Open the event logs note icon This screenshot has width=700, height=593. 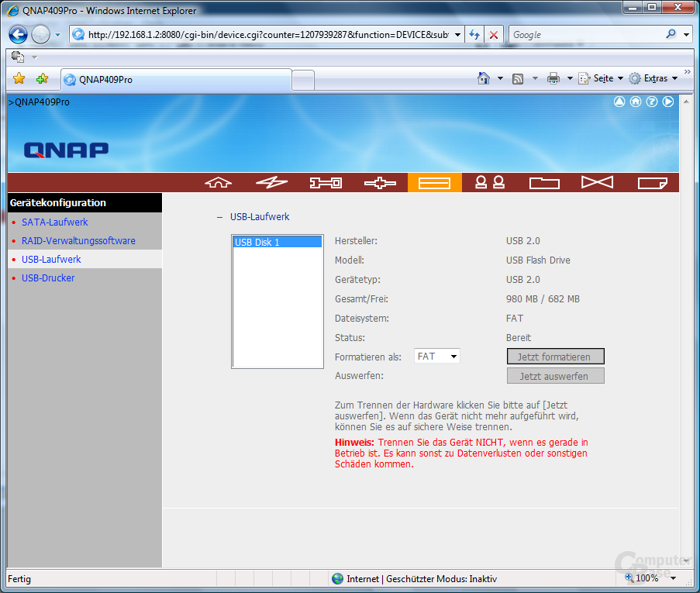point(652,183)
